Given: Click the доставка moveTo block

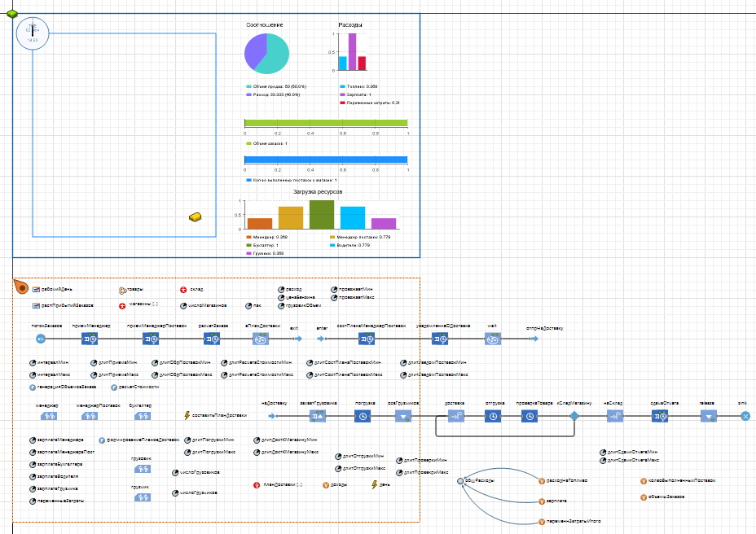Looking at the screenshot, I should coord(456,416).
